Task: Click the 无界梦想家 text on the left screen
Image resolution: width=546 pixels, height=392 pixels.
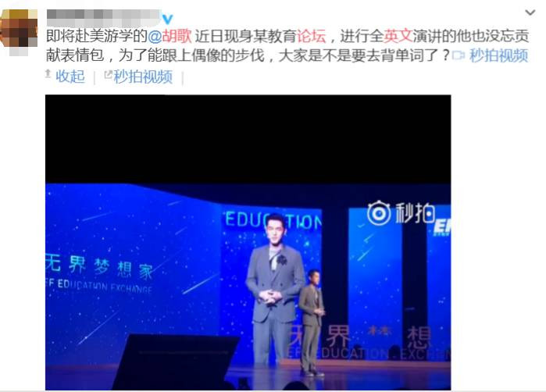Action: (x=99, y=267)
